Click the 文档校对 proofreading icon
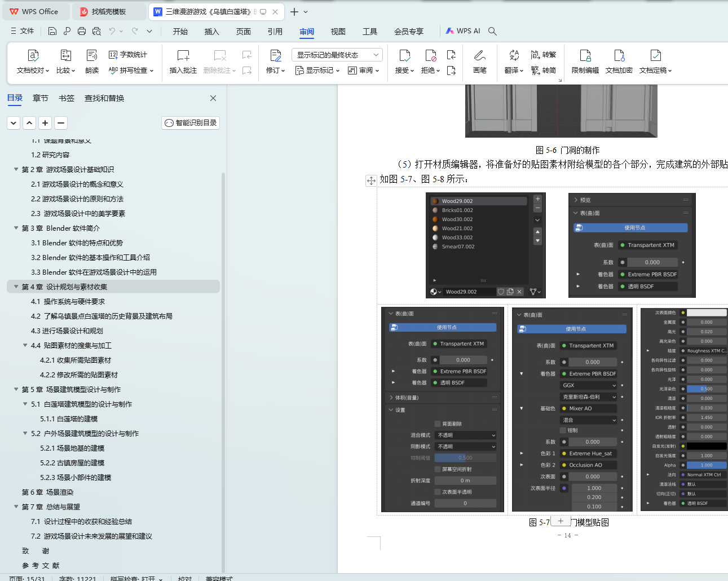 pyautogui.click(x=33, y=56)
